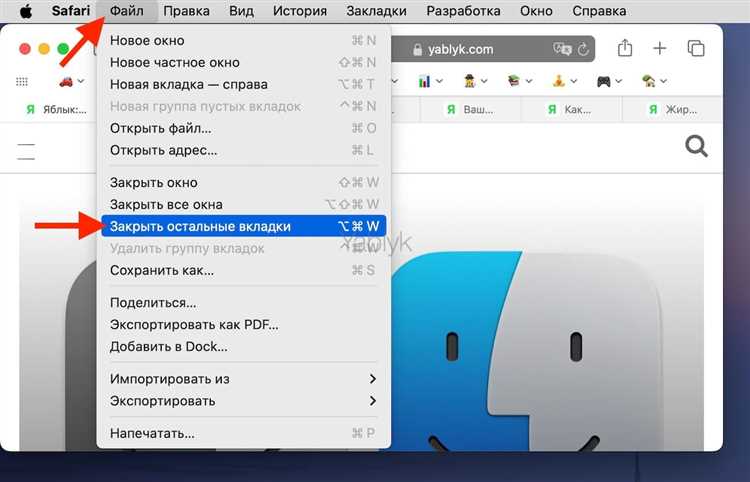Open the Закладки menu
The width and height of the screenshot is (750, 482).
click(376, 11)
